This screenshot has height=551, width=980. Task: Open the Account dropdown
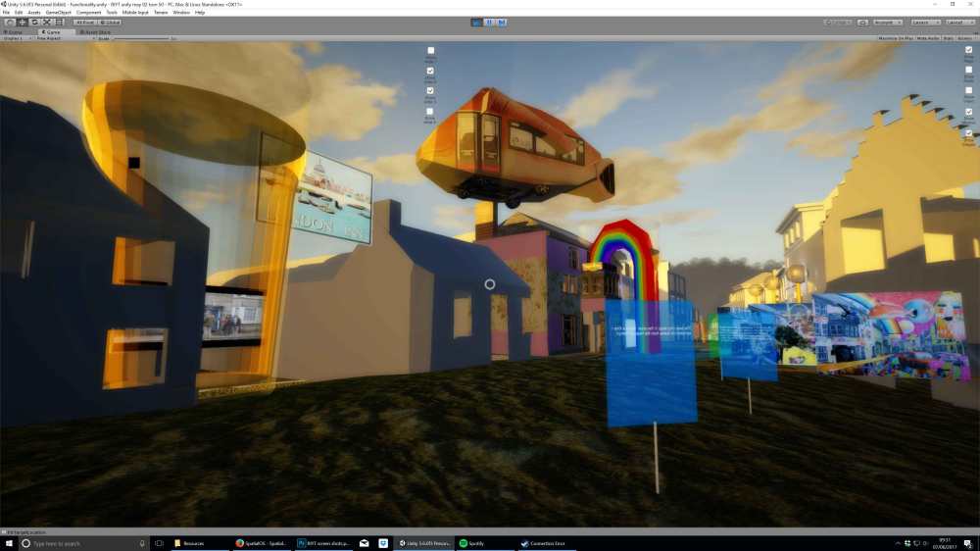[x=889, y=22]
